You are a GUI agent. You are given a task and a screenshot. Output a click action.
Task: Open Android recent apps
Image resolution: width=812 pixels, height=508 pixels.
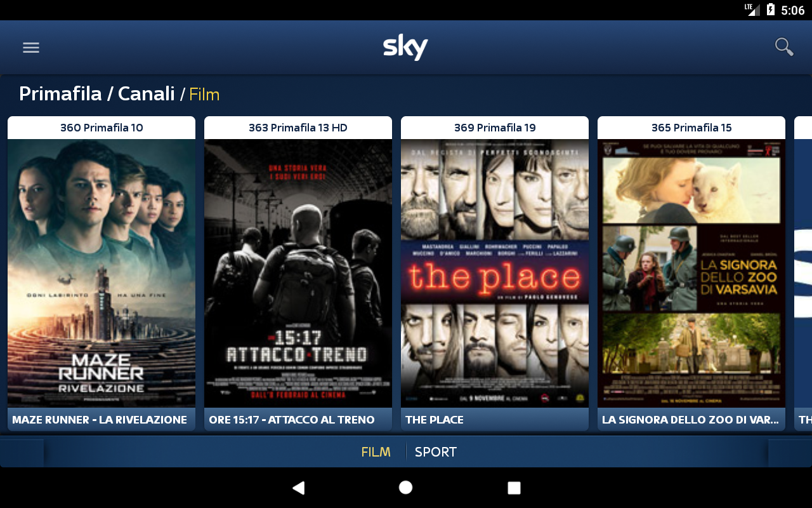click(x=514, y=488)
